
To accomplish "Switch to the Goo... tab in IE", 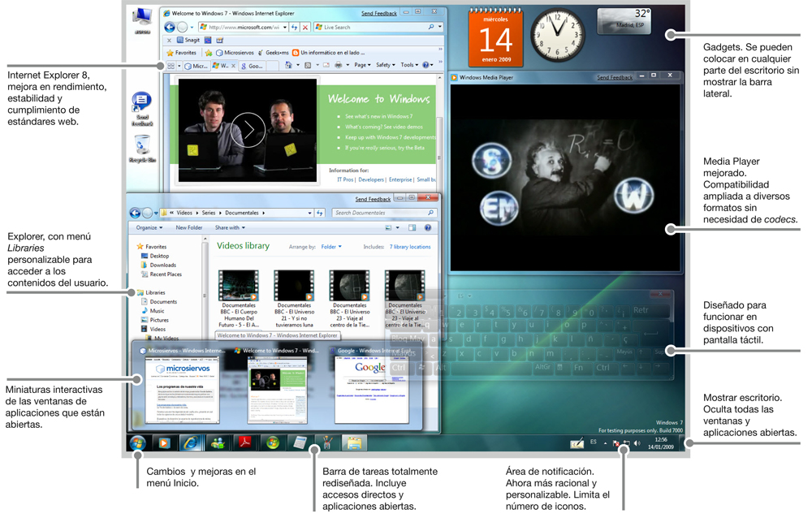I will 252,66.
